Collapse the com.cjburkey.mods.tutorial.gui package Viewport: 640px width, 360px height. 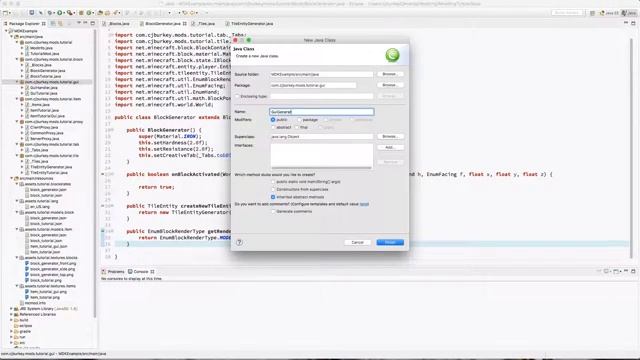(x=17, y=82)
